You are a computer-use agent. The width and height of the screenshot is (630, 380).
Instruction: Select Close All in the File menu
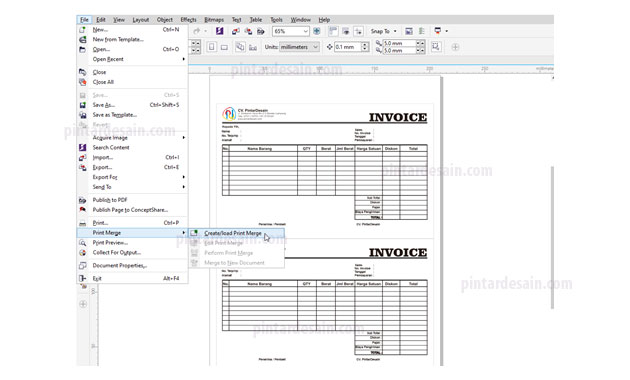tap(132, 82)
